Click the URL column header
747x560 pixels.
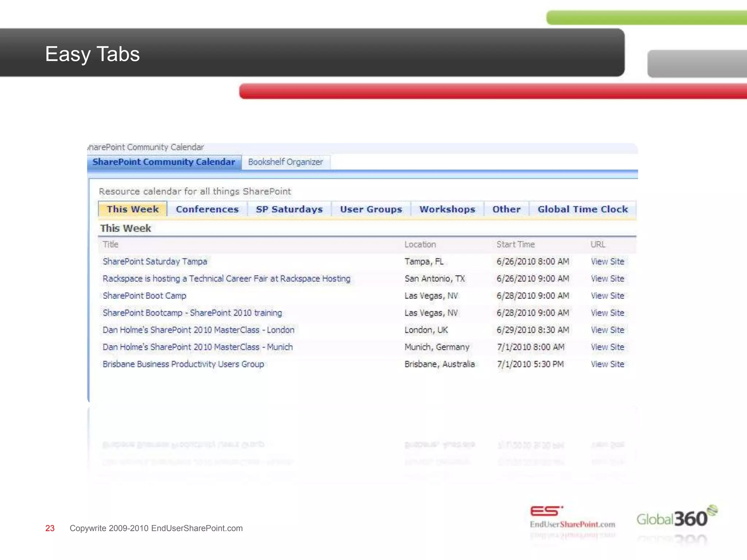[598, 244]
